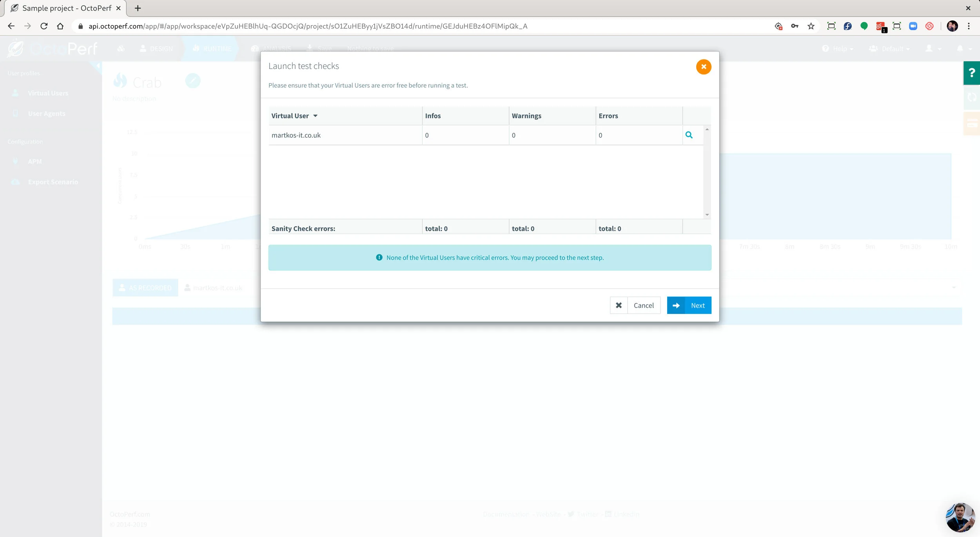Dismiss the Launch test checks dialog
Image resolution: width=980 pixels, height=537 pixels.
pos(704,67)
